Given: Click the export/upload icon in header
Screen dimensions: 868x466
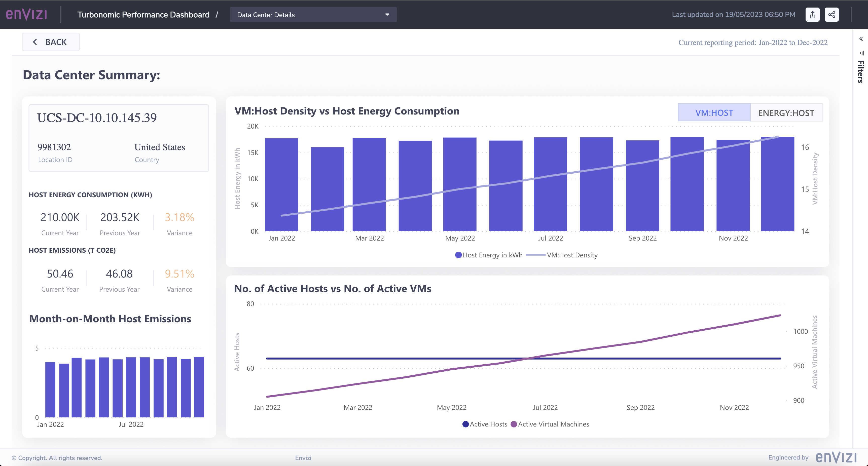Looking at the screenshot, I should point(812,15).
